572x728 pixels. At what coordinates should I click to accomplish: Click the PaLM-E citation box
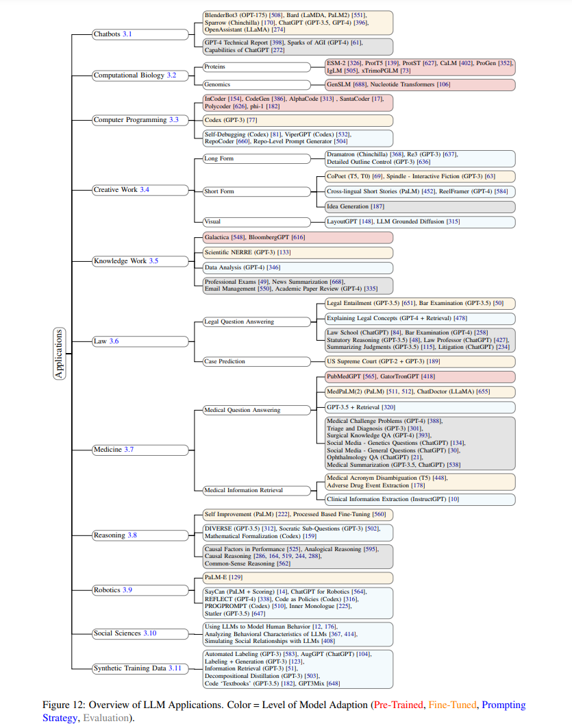tap(298, 578)
